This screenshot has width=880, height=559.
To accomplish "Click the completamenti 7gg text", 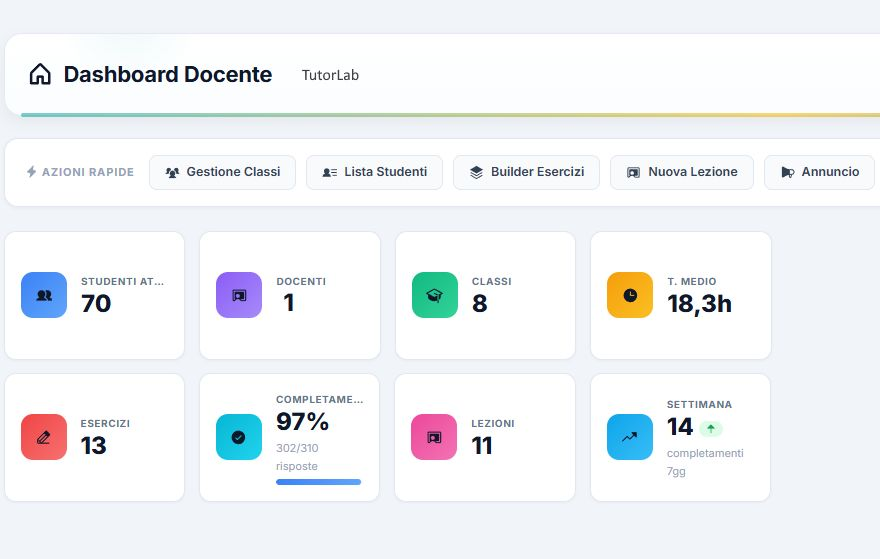I will pos(705,462).
